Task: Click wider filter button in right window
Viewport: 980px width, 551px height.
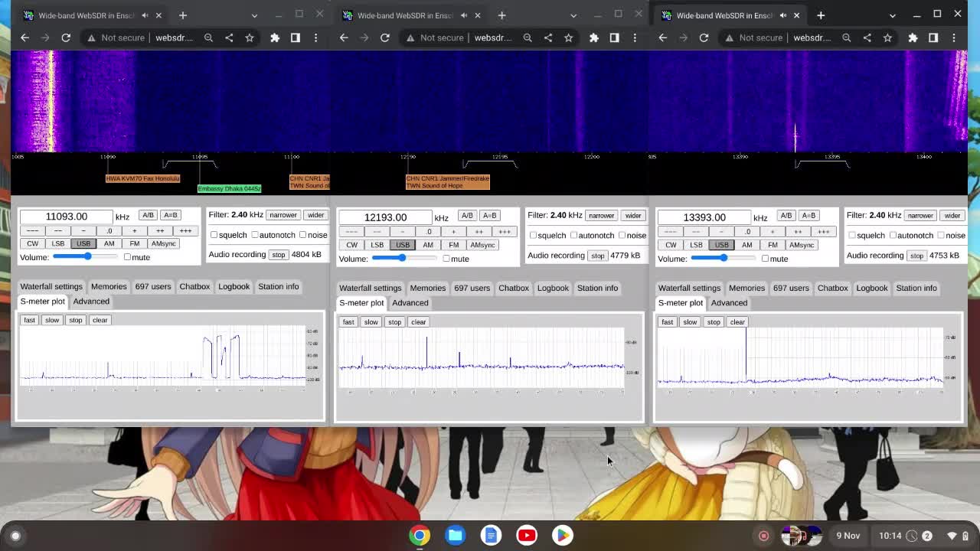Action: pyautogui.click(x=952, y=215)
